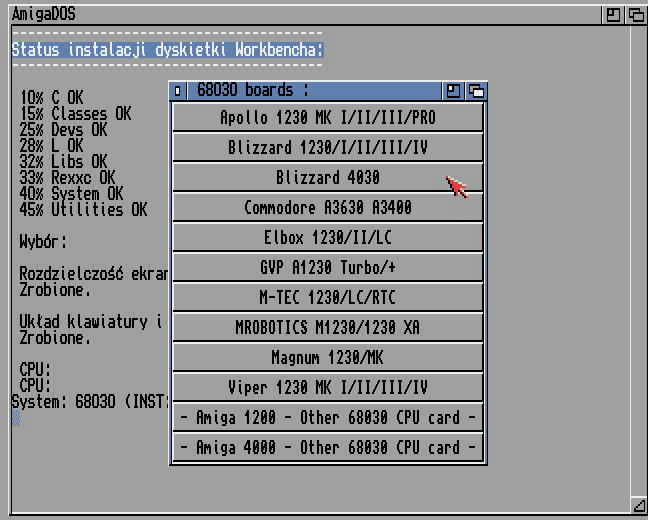
Task: Click the '32% Libs OK' line
Action: (x=64, y=162)
